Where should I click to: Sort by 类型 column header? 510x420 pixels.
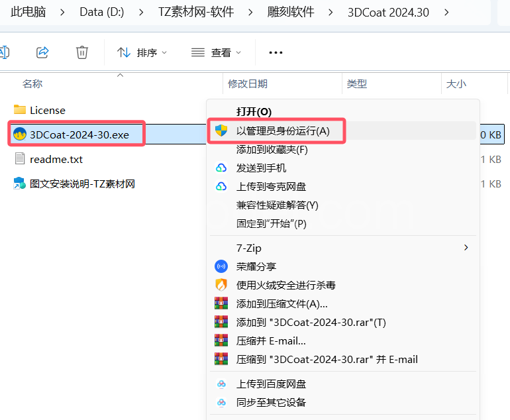[x=357, y=84]
